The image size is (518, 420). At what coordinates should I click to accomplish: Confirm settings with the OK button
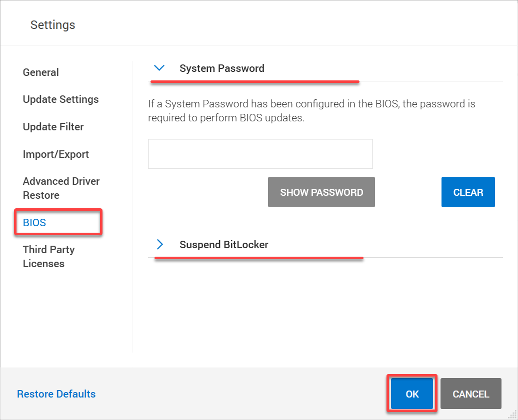click(x=412, y=394)
